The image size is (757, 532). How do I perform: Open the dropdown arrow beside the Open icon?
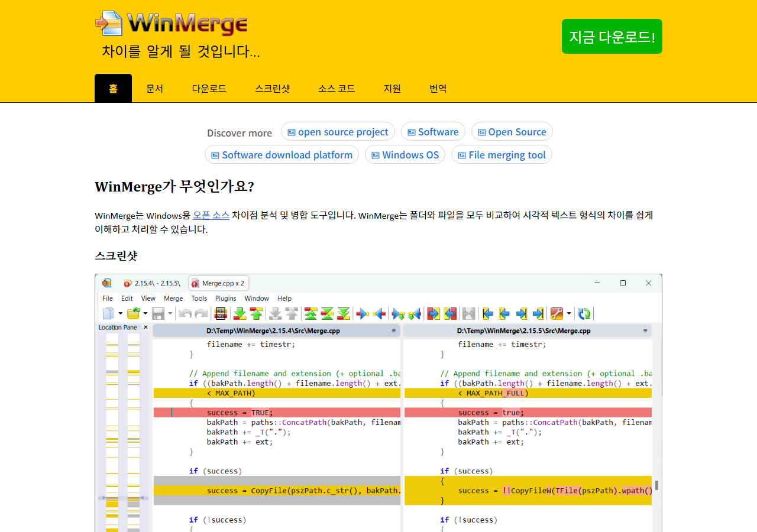tap(145, 313)
